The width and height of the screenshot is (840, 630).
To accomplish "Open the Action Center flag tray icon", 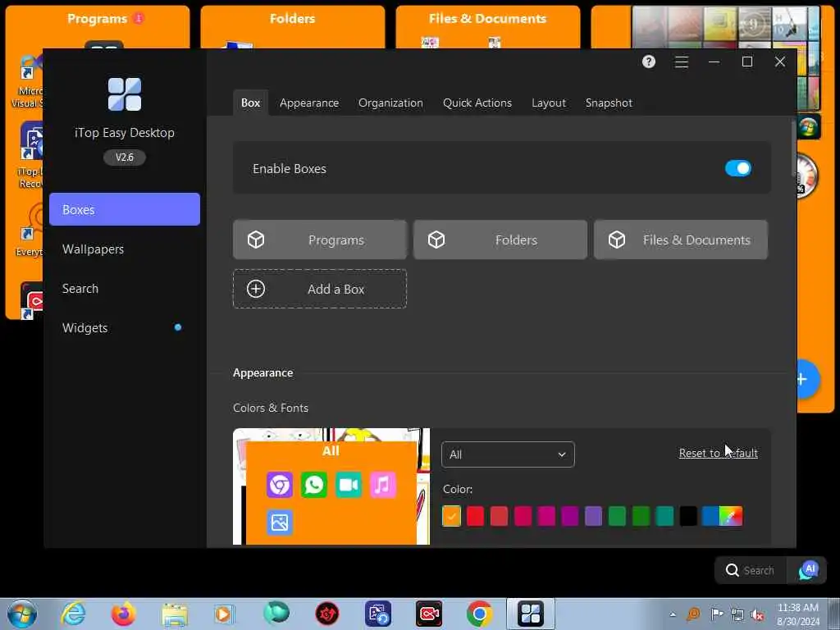I will pyautogui.click(x=716, y=614).
